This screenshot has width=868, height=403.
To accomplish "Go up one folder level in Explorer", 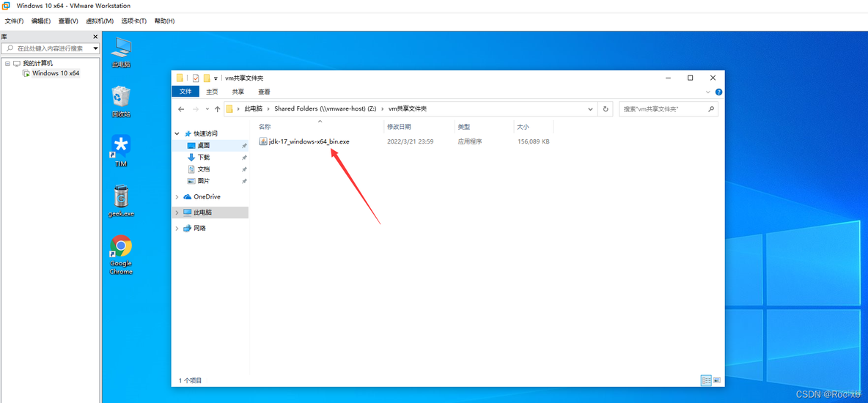I will tap(217, 109).
